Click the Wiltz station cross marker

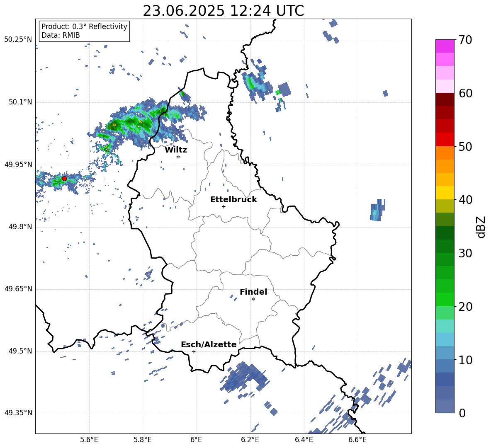click(x=178, y=157)
